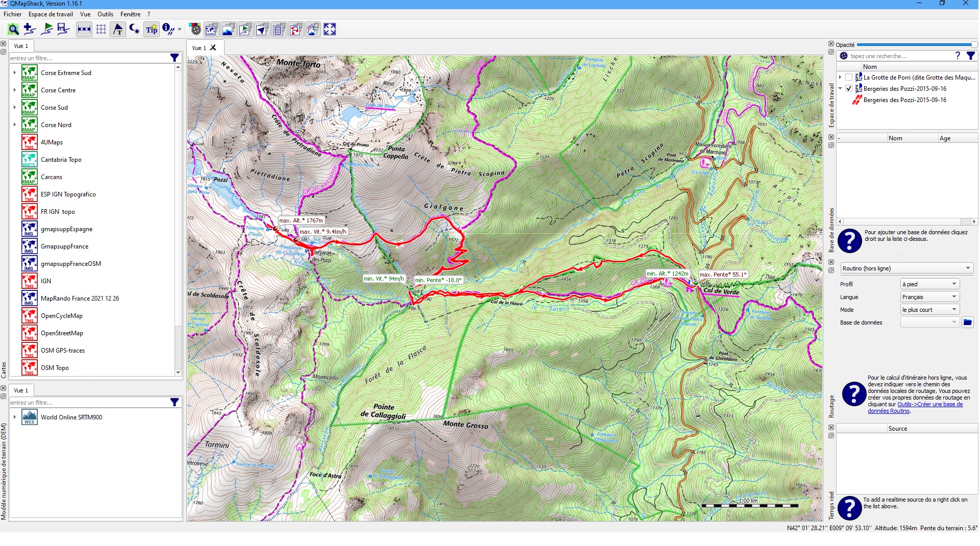This screenshot has width=980, height=546.
Task: Open the Espace de travail menu
Action: coord(51,14)
